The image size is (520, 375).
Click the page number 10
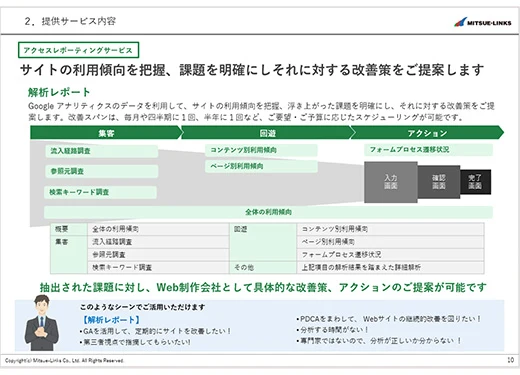510,360
